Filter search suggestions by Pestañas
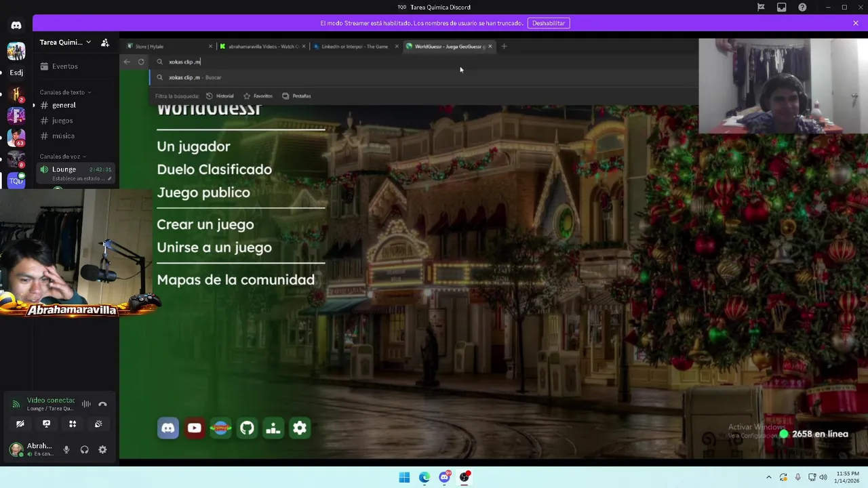Image resolution: width=868 pixels, height=488 pixels. click(x=296, y=96)
